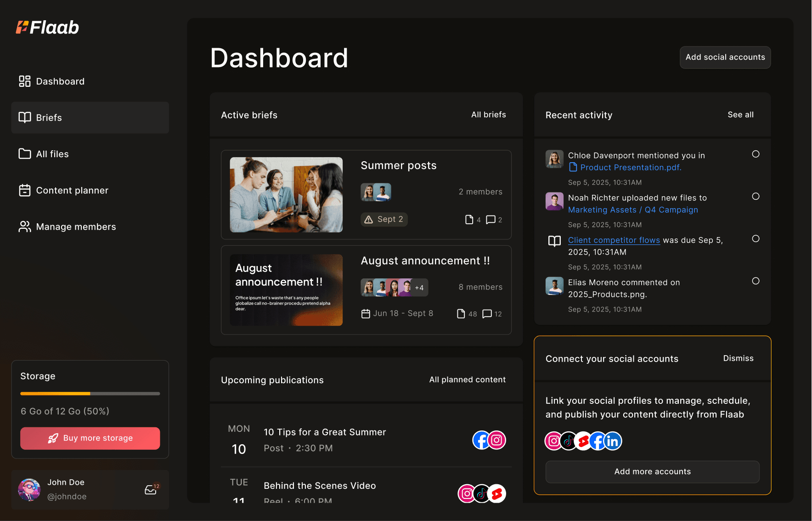Screen dimensions: 812x521
Task: Click TikTok icon on Behind the Scenes Video
Action: tap(482, 494)
